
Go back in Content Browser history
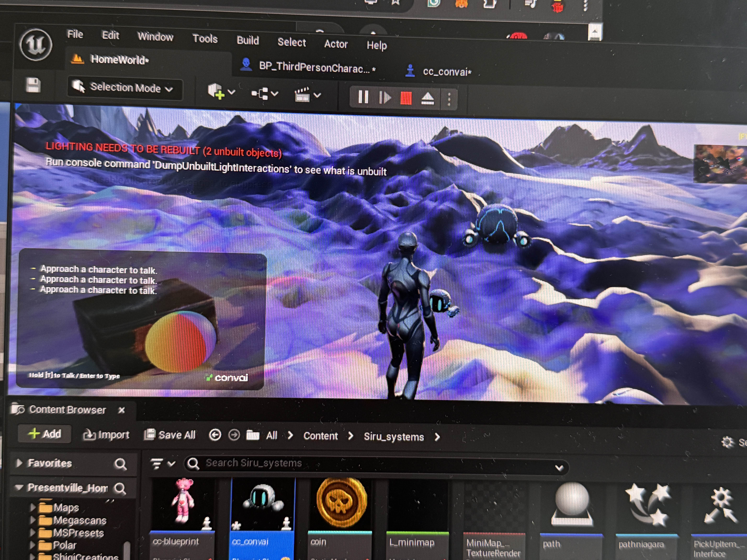pyautogui.click(x=215, y=435)
